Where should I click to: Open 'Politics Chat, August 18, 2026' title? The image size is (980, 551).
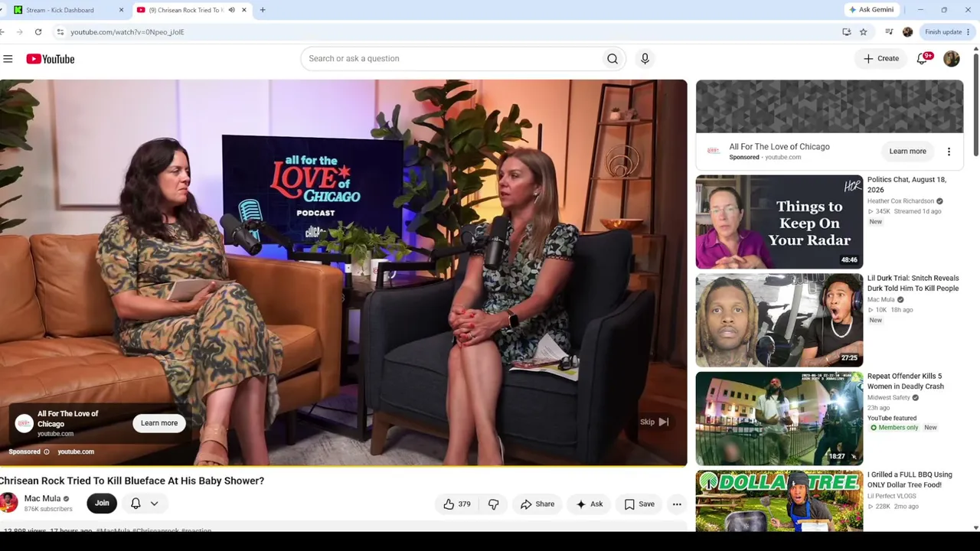[x=906, y=184]
